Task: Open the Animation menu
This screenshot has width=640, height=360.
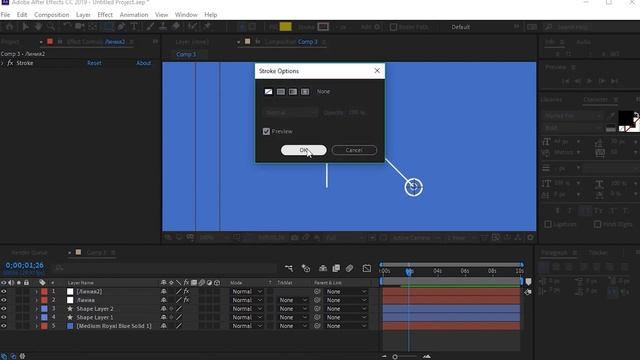Action: point(134,15)
